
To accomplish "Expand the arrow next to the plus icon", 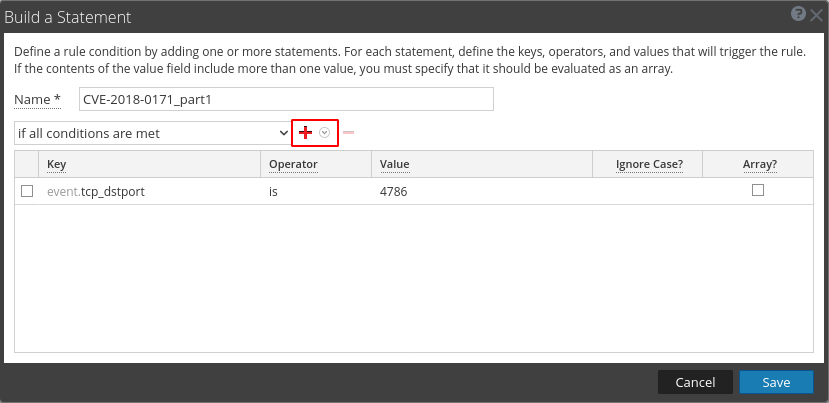I will (x=325, y=133).
